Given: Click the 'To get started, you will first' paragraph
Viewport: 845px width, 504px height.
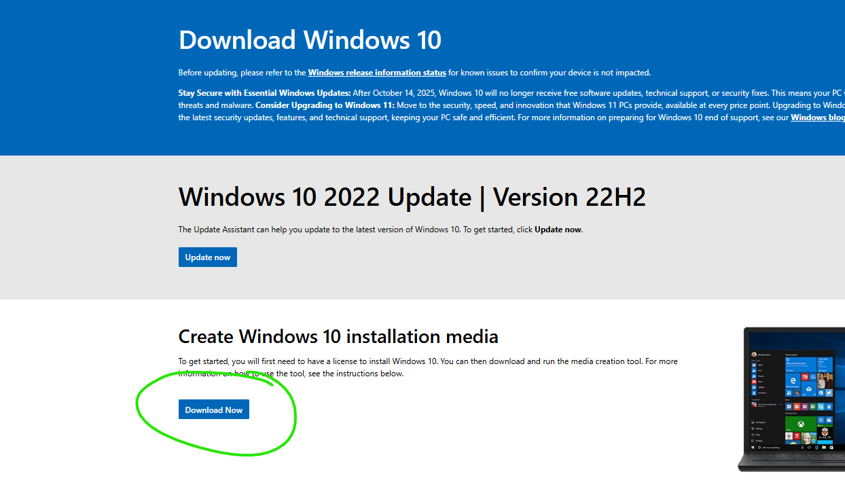Looking at the screenshot, I should [x=428, y=367].
